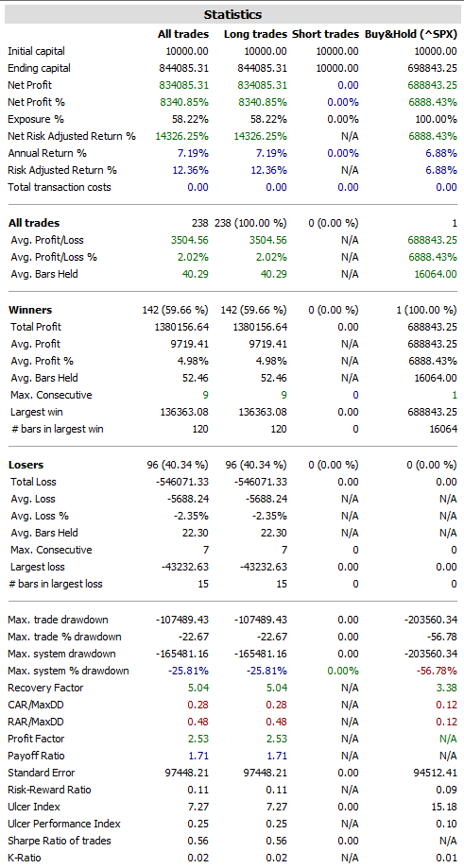The image size is (464, 868).
Task: Click the Statistics header title
Action: [x=232, y=14]
